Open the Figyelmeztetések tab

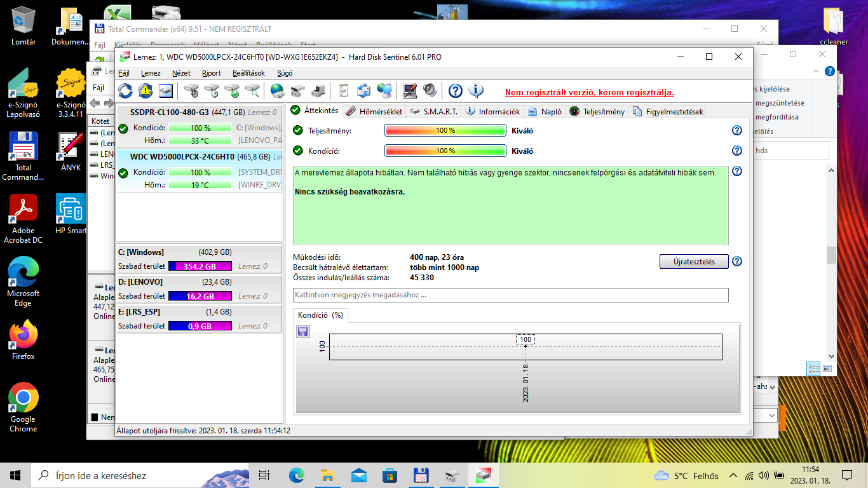click(x=668, y=111)
